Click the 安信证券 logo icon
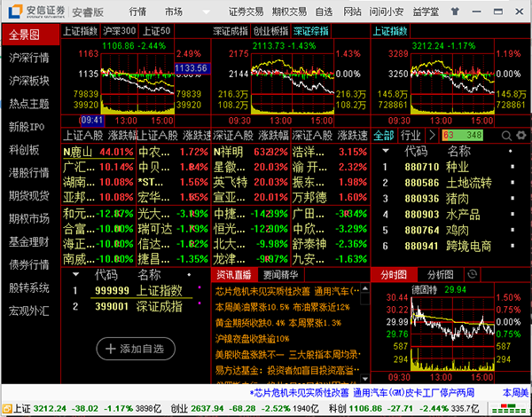The height and width of the screenshot is (417, 532). (x=15, y=12)
